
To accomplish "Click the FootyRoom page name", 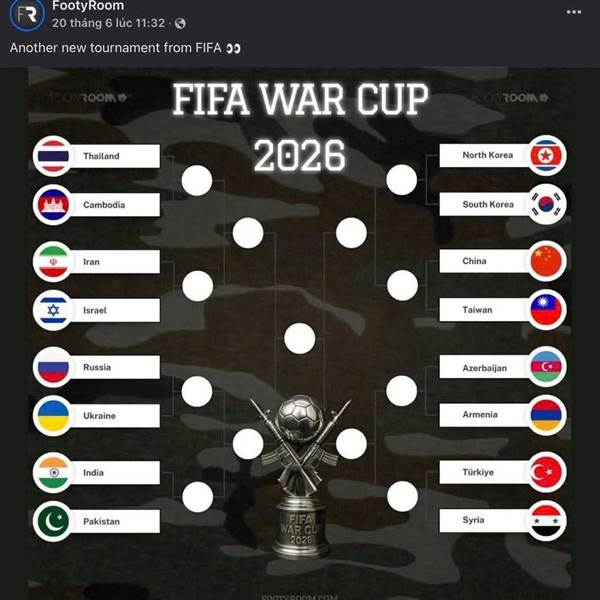I will [88, 6].
